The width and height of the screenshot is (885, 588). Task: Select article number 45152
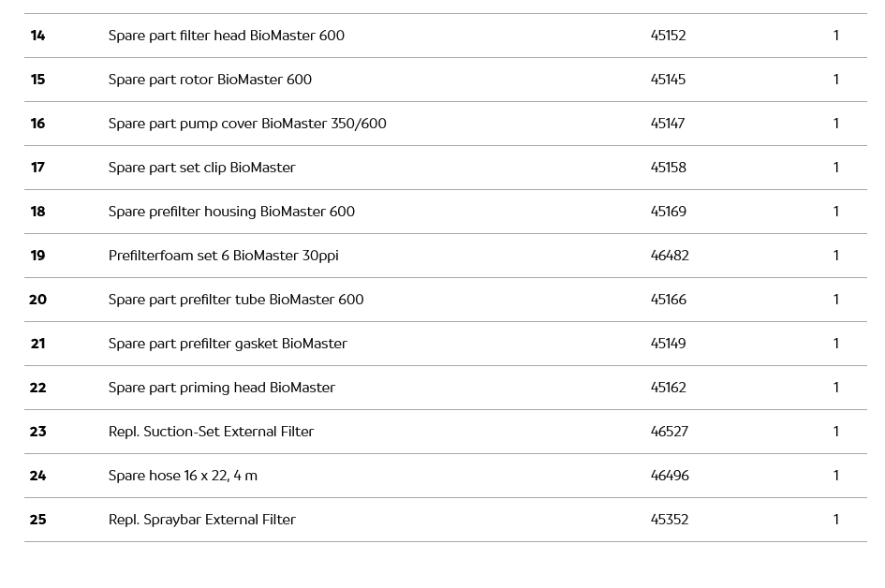(668, 36)
